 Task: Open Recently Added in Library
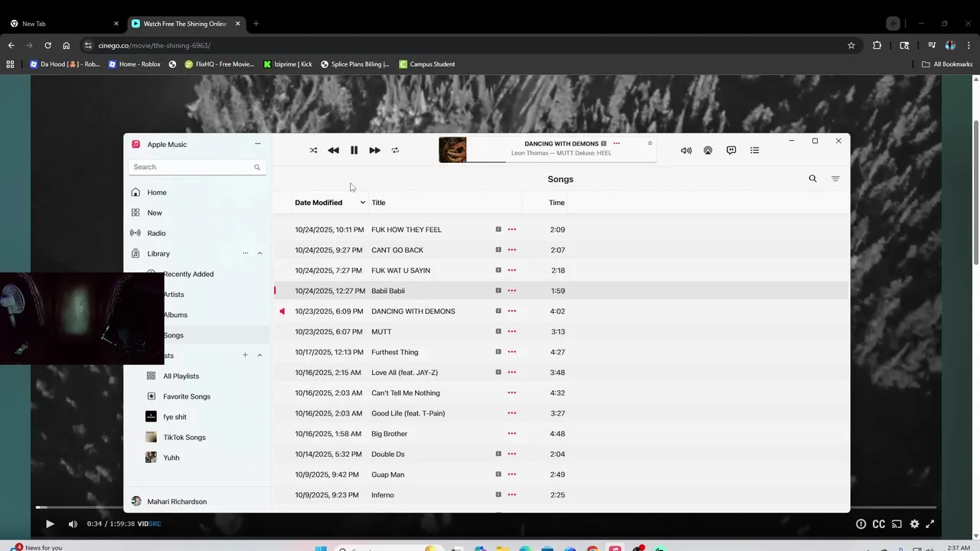pos(188,274)
